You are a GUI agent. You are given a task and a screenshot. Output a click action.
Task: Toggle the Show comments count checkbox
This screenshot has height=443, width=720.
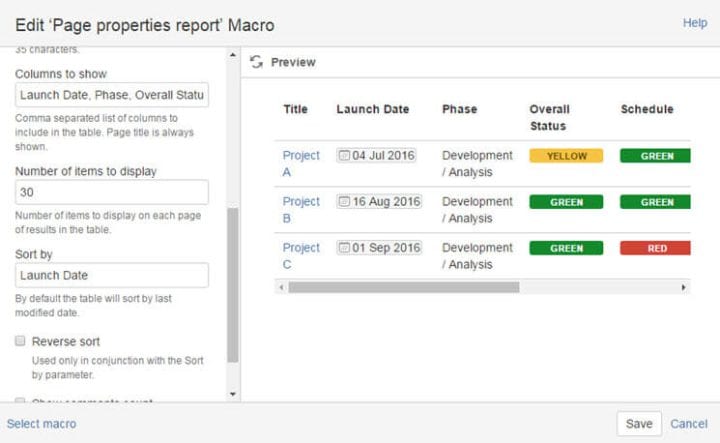click(x=20, y=401)
